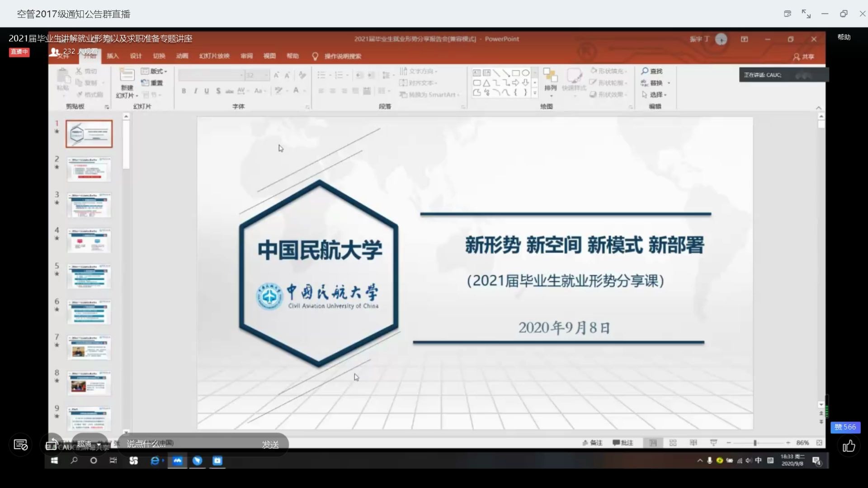Click the 共享 share button
Image resolution: width=868 pixels, height=488 pixels.
tap(803, 57)
